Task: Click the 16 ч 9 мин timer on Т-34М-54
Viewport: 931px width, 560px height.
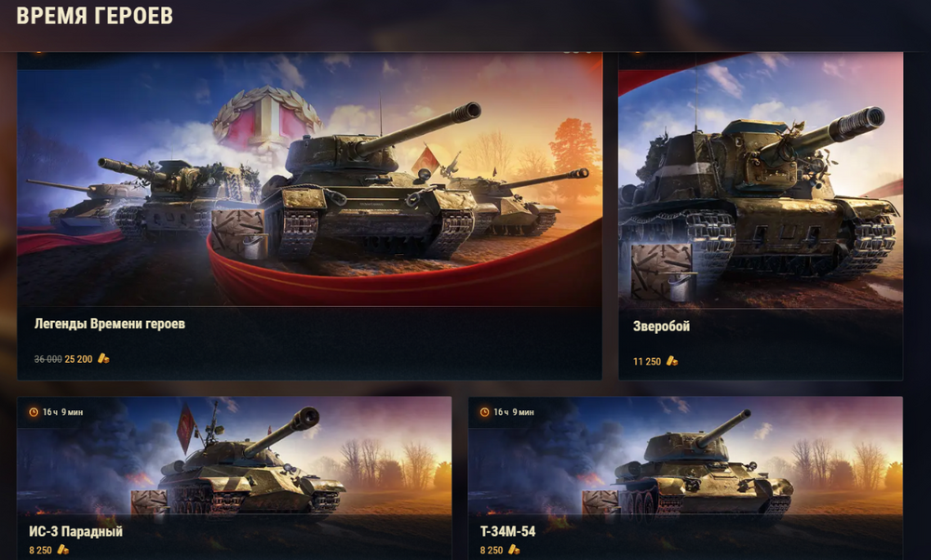Action: 514,412
